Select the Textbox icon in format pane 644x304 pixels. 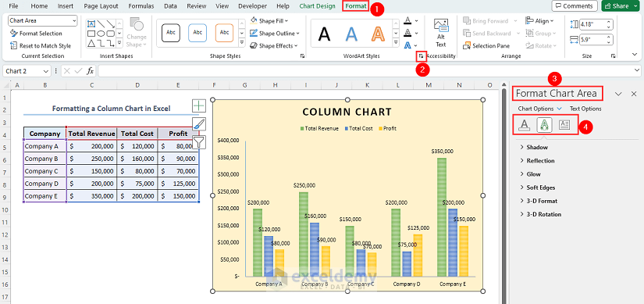click(564, 125)
